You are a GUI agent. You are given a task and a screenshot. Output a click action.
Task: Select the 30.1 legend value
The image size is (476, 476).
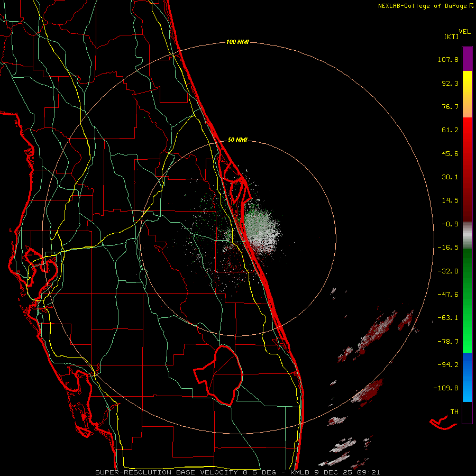[x=450, y=177]
